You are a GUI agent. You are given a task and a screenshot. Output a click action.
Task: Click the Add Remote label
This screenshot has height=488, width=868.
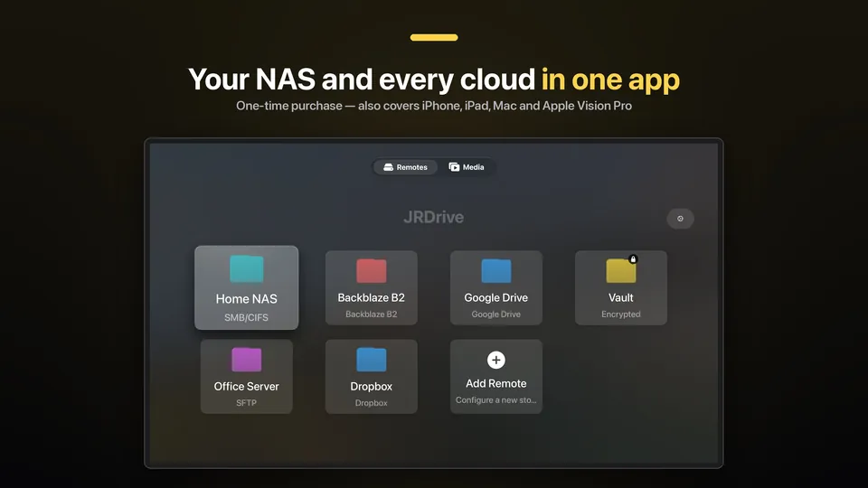(496, 383)
